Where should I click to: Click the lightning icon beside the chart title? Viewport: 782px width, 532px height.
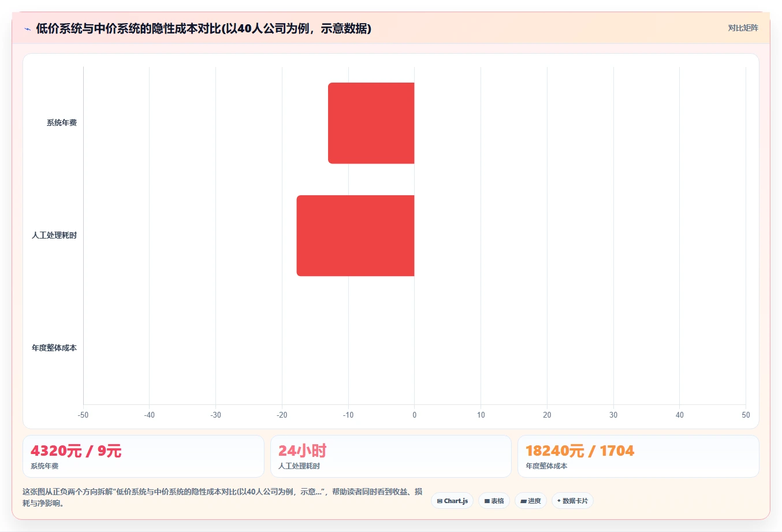[27, 28]
